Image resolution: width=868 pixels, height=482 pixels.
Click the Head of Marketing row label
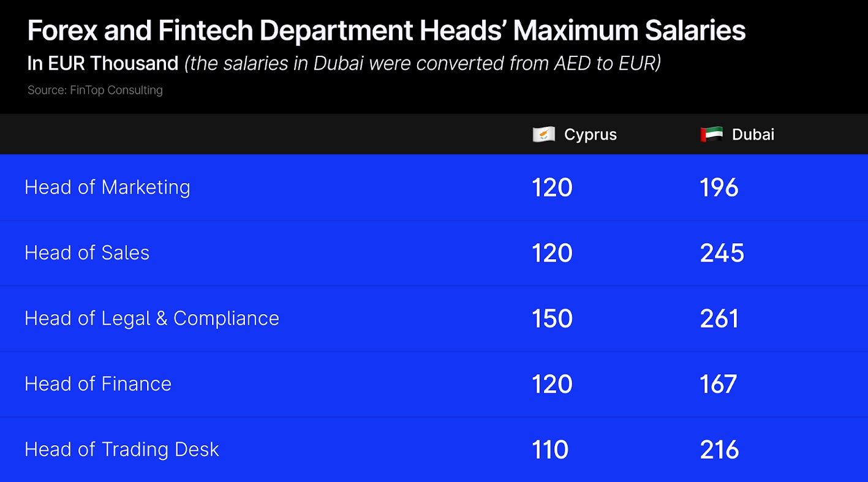point(107,187)
